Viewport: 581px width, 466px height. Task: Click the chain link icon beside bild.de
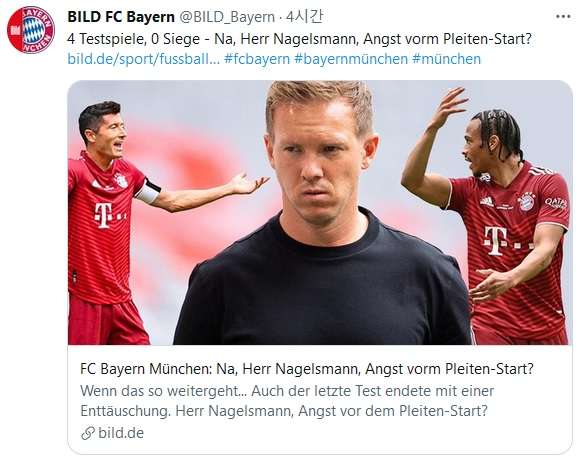coord(88,433)
